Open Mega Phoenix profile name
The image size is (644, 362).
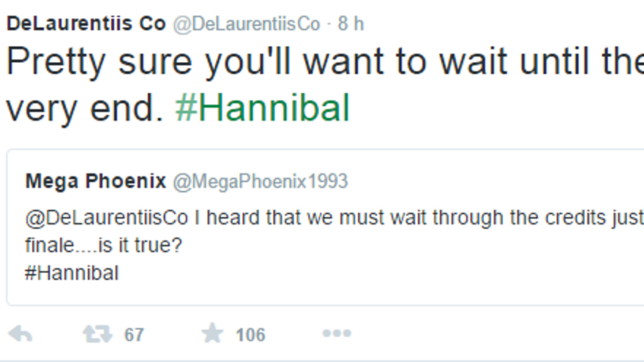coord(96,181)
